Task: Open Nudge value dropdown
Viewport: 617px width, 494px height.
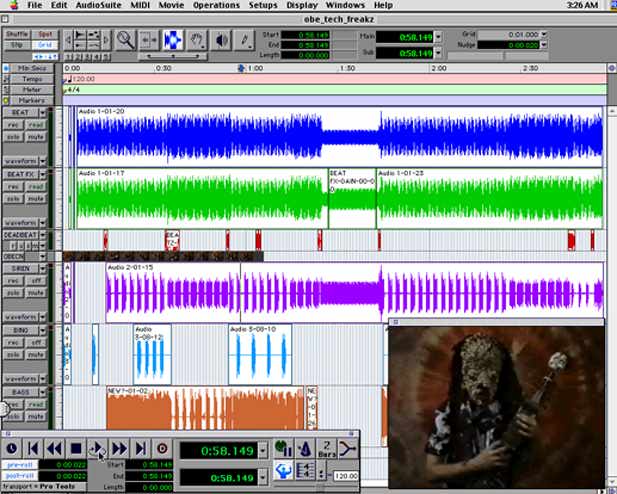Action: [543, 45]
